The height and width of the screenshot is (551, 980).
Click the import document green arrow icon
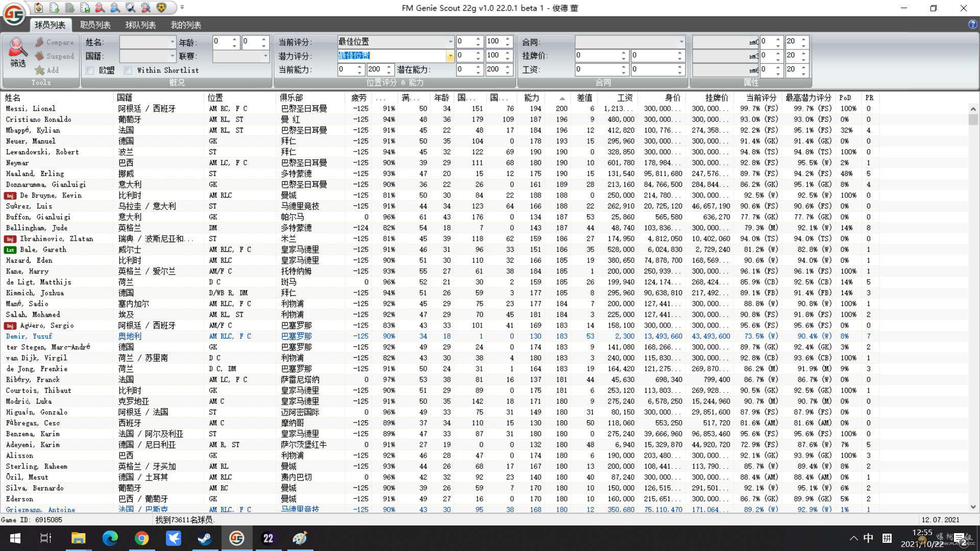(54, 8)
